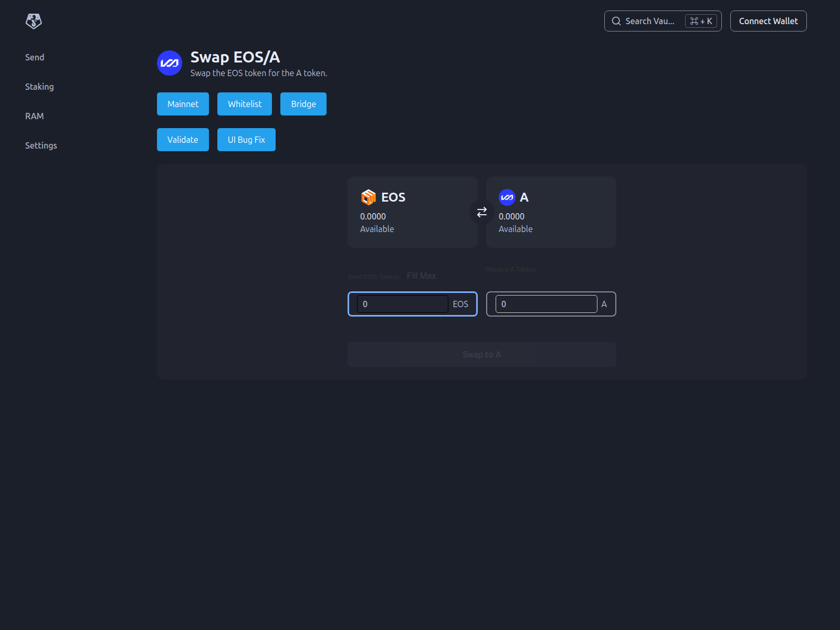The height and width of the screenshot is (630, 840).
Task: Open the RAM section
Action: click(x=35, y=116)
